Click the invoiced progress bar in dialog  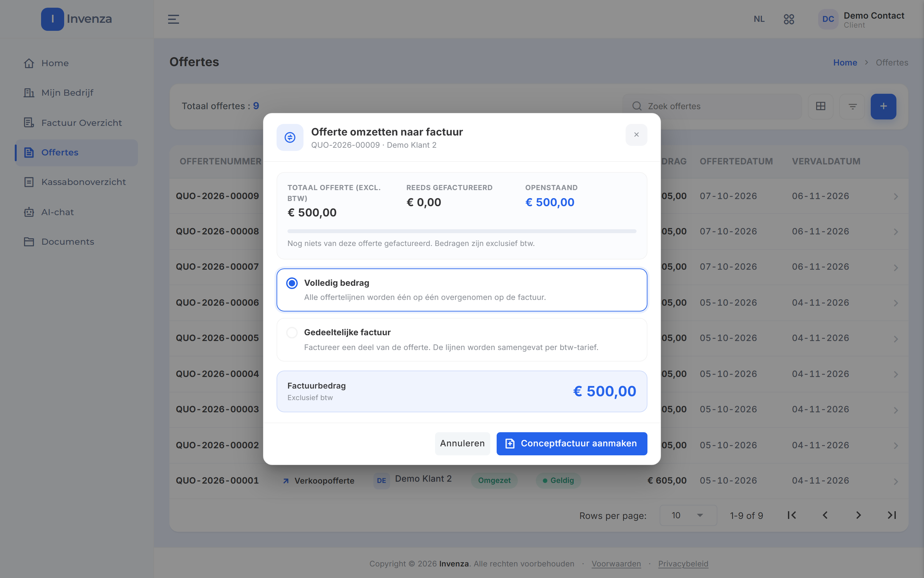click(462, 231)
